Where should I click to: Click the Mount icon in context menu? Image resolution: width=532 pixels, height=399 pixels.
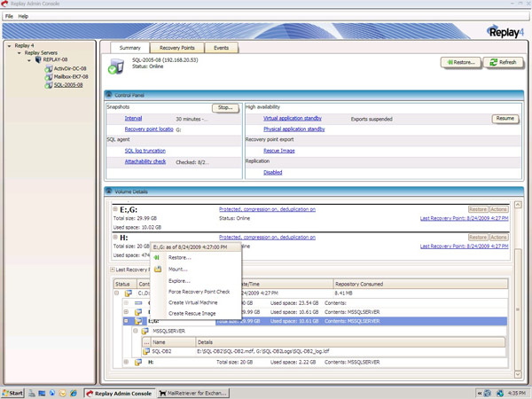tap(157, 269)
